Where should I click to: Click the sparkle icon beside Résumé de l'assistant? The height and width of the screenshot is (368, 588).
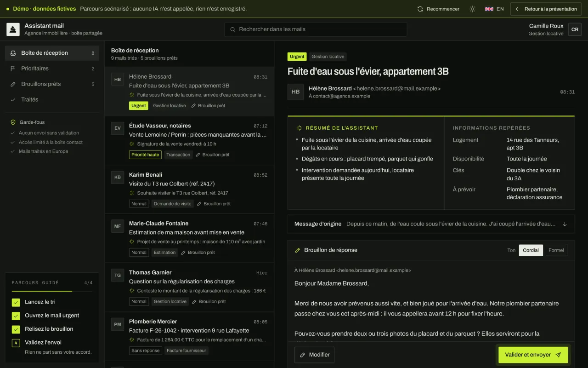pyautogui.click(x=300, y=128)
